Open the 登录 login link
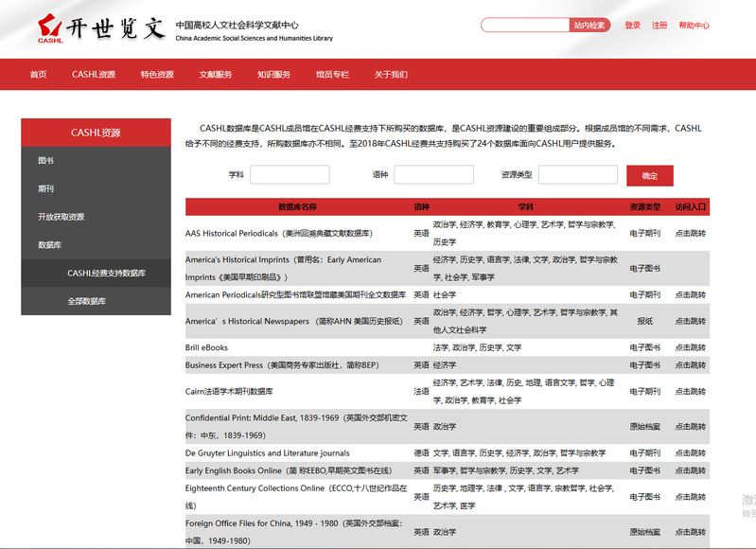The image size is (756, 549). [x=632, y=26]
